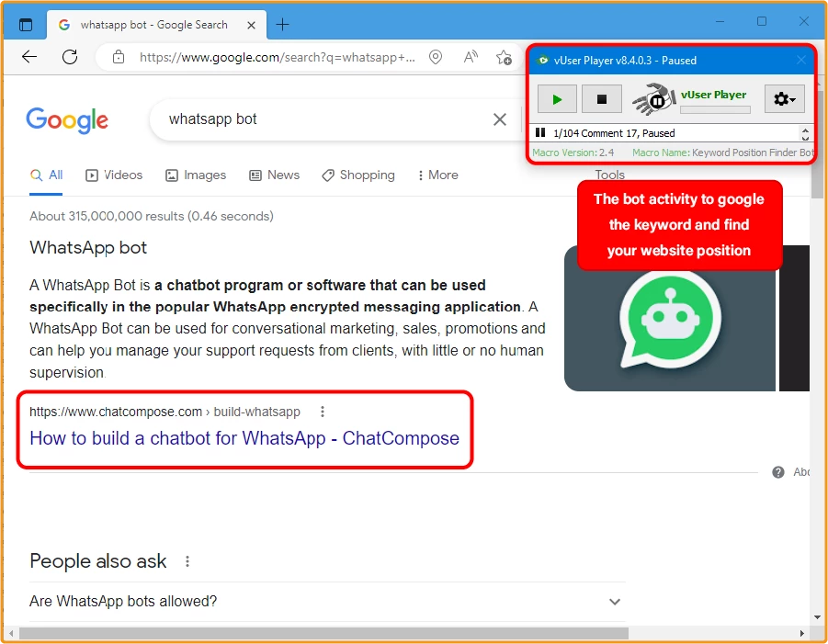Click the location pin icon in address bar
Viewport: 828px width, 644px height.
click(x=435, y=57)
